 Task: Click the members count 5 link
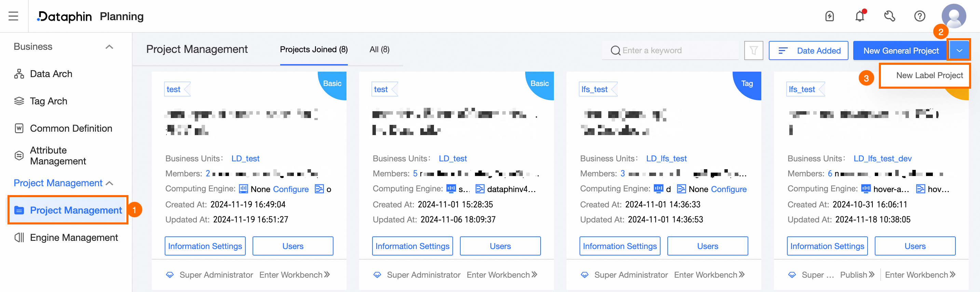415,174
